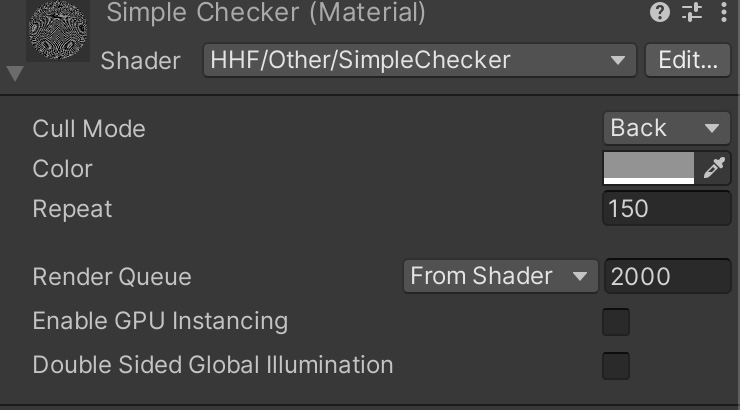This screenshot has height=410, width=740.
Task: Click the Repeat value field
Action: 666,209
